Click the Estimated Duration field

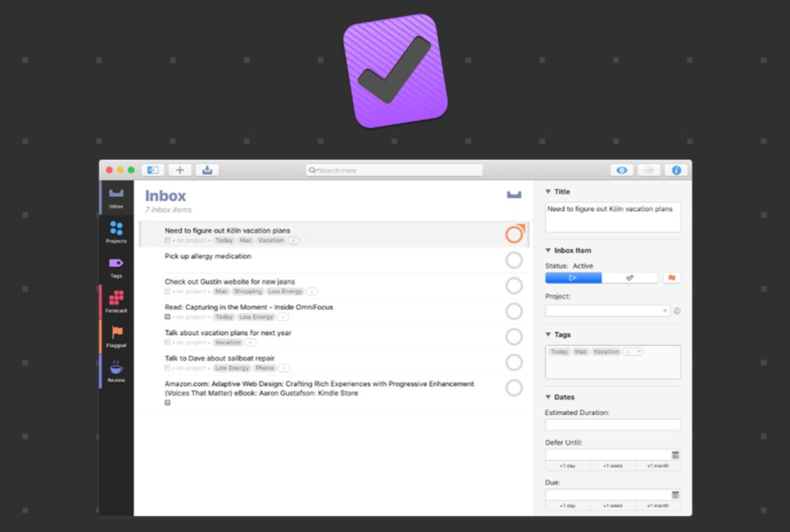pos(613,424)
